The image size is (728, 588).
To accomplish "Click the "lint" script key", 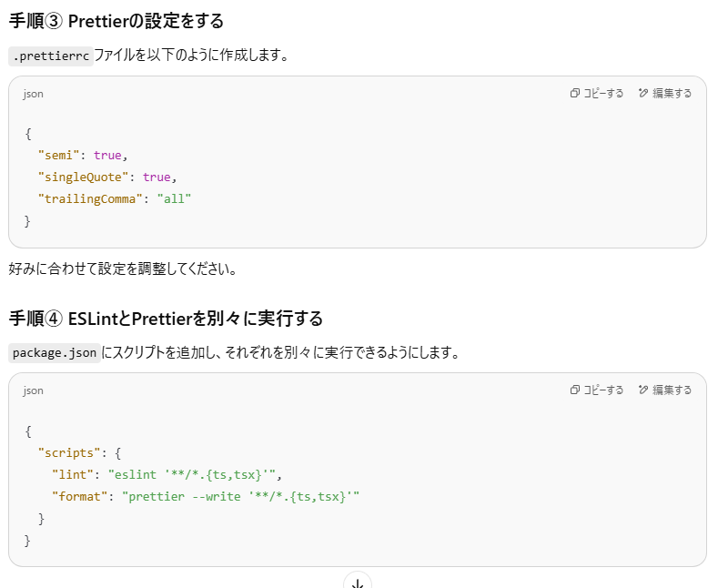I will pyautogui.click(x=72, y=473).
